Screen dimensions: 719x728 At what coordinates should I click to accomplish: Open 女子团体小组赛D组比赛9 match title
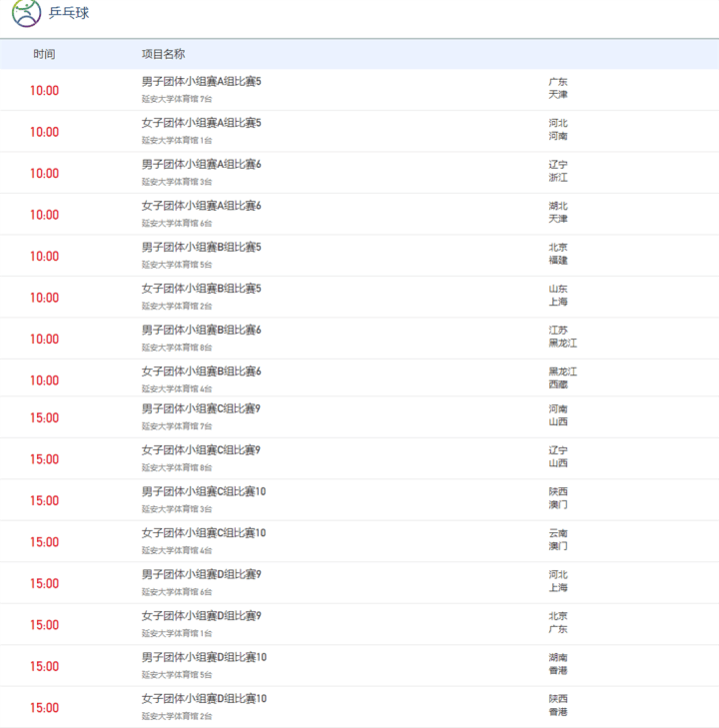point(202,615)
